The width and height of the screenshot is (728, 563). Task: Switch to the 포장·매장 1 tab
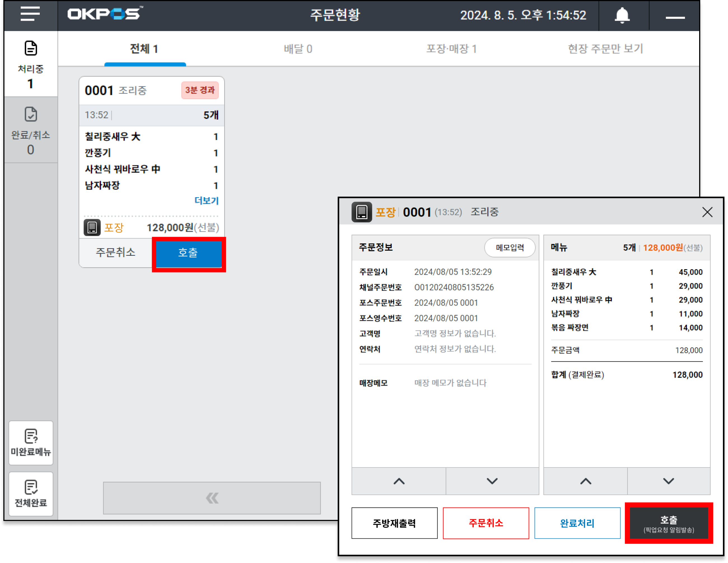tap(451, 49)
